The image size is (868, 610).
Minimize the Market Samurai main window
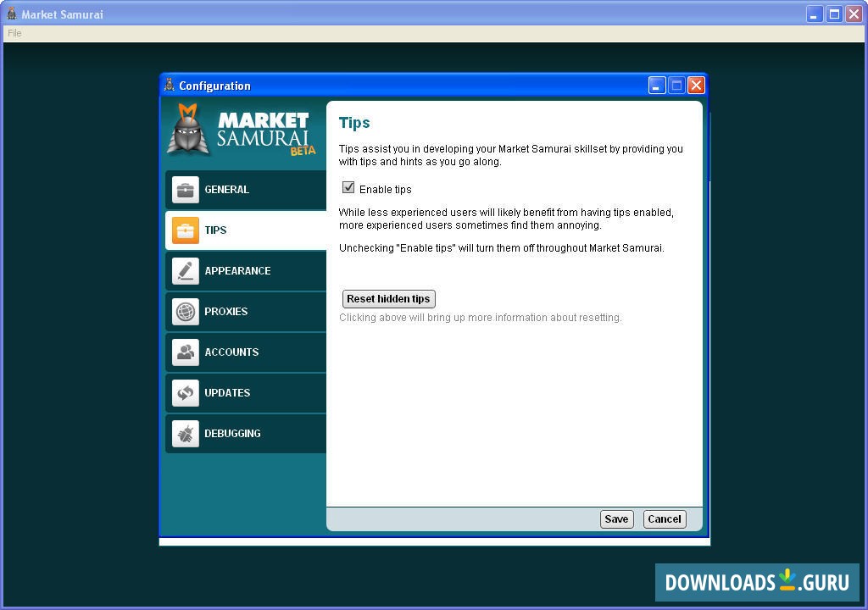click(x=815, y=14)
